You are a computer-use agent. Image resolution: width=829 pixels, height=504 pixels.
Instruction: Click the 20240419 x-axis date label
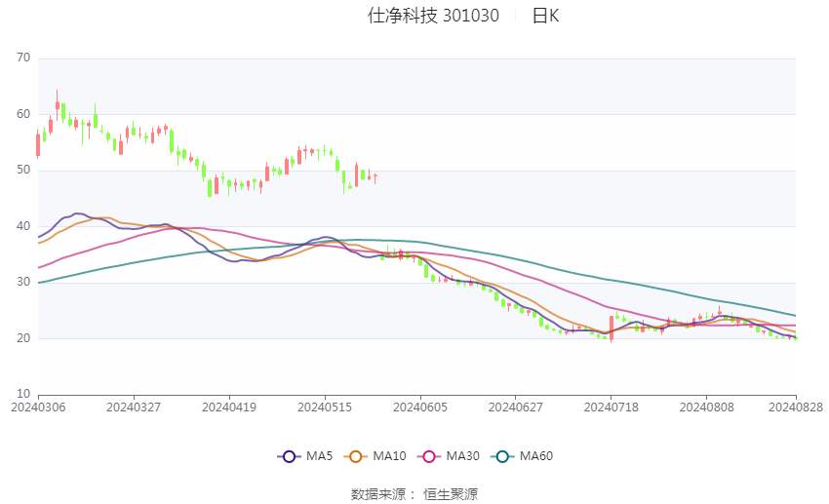point(229,407)
